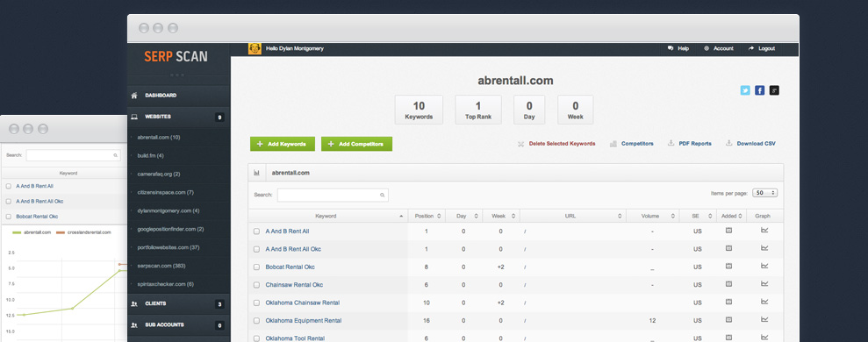
Task: Click the green Add Keywords button
Action: [x=283, y=144]
